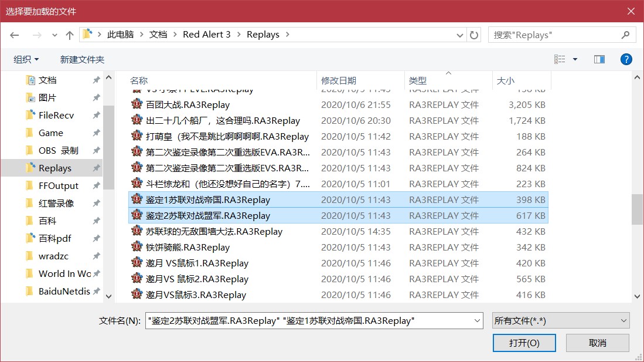Select Red Alert 3 breadcrumb
Screen dimensions: 644x362
207,35
